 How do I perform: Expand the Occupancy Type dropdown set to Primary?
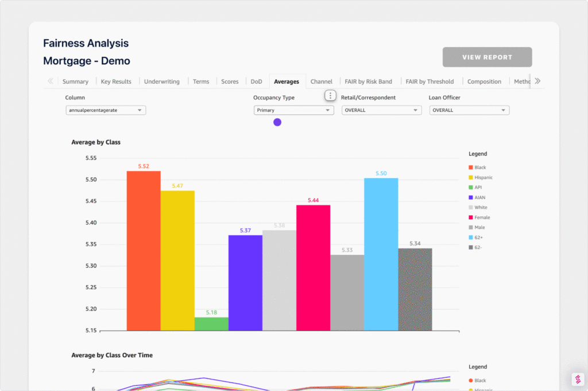coord(293,110)
